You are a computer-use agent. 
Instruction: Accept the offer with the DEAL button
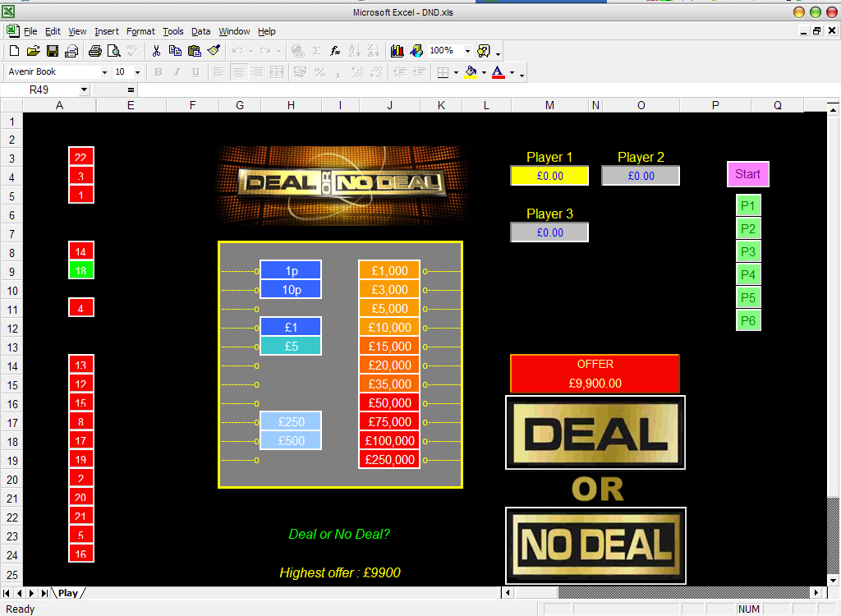click(x=595, y=433)
